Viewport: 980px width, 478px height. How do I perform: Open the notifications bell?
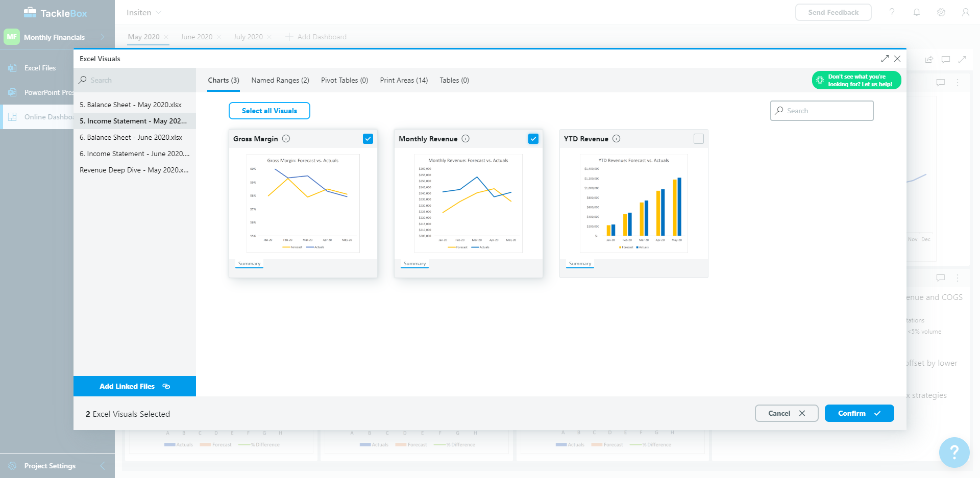(x=917, y=12)
